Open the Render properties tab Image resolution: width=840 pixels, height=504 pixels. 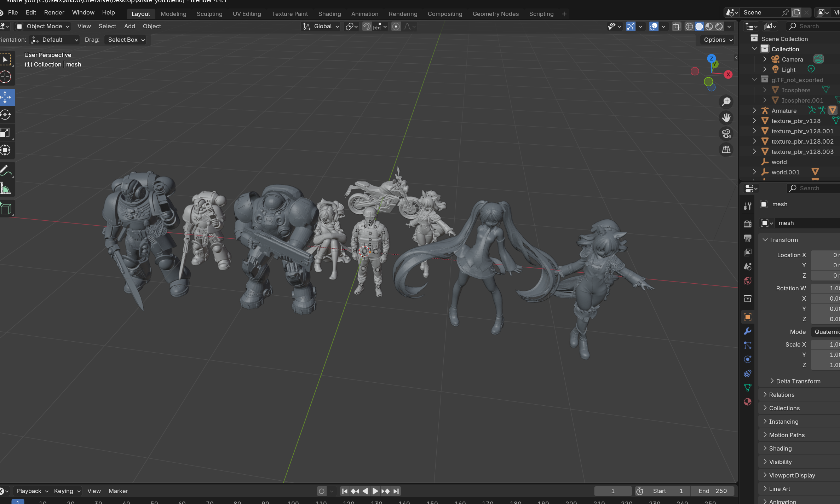(748, 224)
